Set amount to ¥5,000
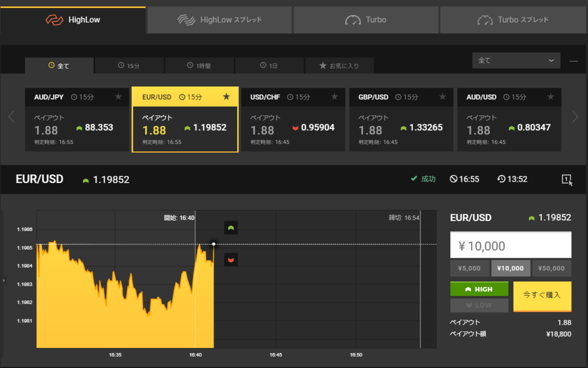This screenshot has height=368, width=588. point(470,268)
